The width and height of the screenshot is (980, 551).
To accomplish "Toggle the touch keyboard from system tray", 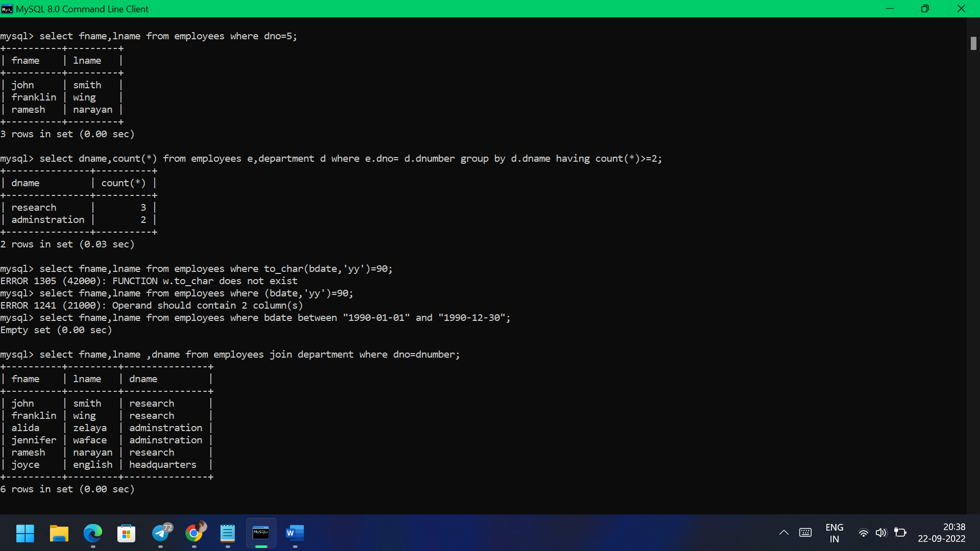I will (806, 533).
